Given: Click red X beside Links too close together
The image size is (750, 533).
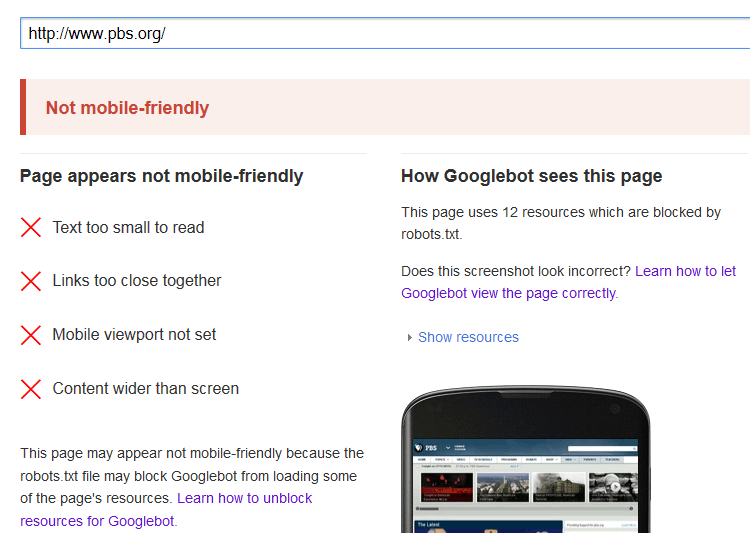Looking at the screenshot, I should point(31,281).
